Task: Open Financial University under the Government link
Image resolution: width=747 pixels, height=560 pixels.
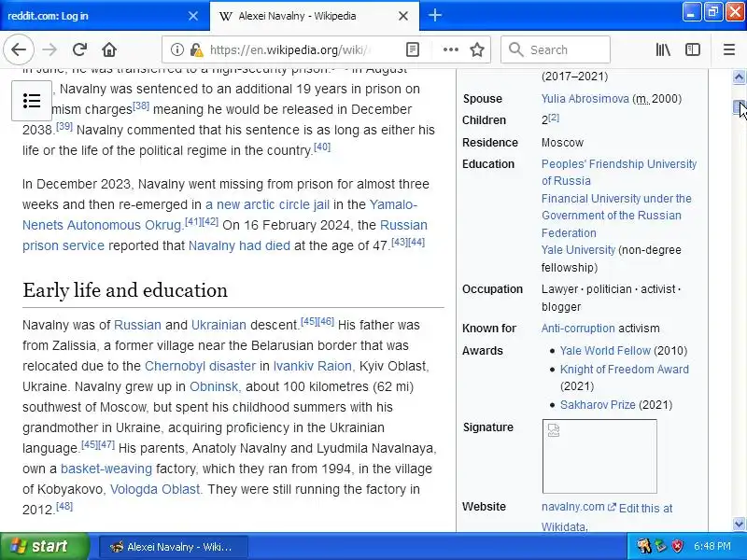Action: (616, 216)
